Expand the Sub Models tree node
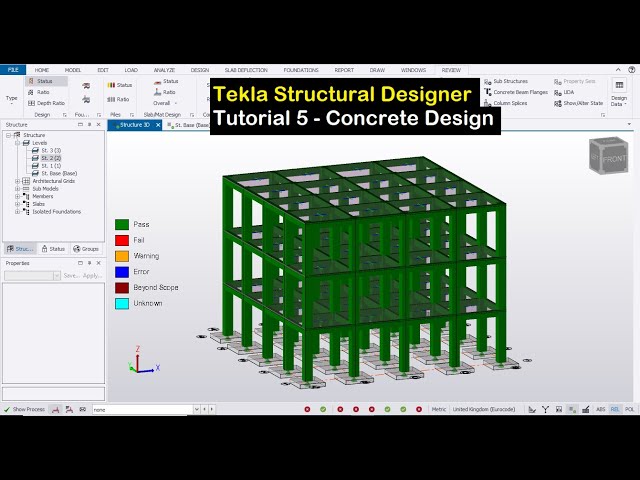 18,189
